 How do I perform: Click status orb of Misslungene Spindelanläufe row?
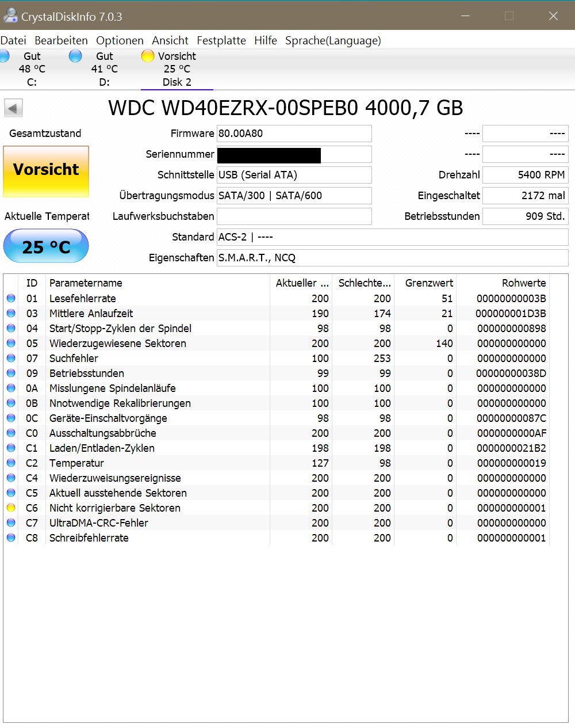tap(11, 388)
